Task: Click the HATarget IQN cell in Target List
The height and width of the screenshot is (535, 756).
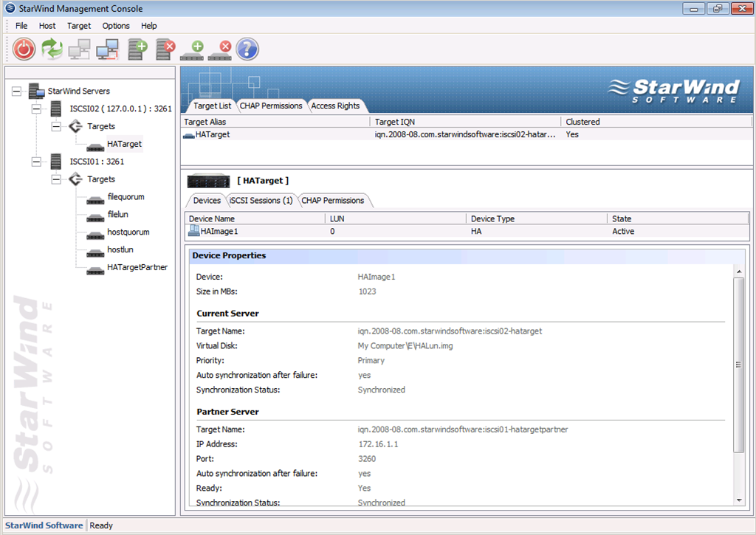Action: tap(465, 134)
